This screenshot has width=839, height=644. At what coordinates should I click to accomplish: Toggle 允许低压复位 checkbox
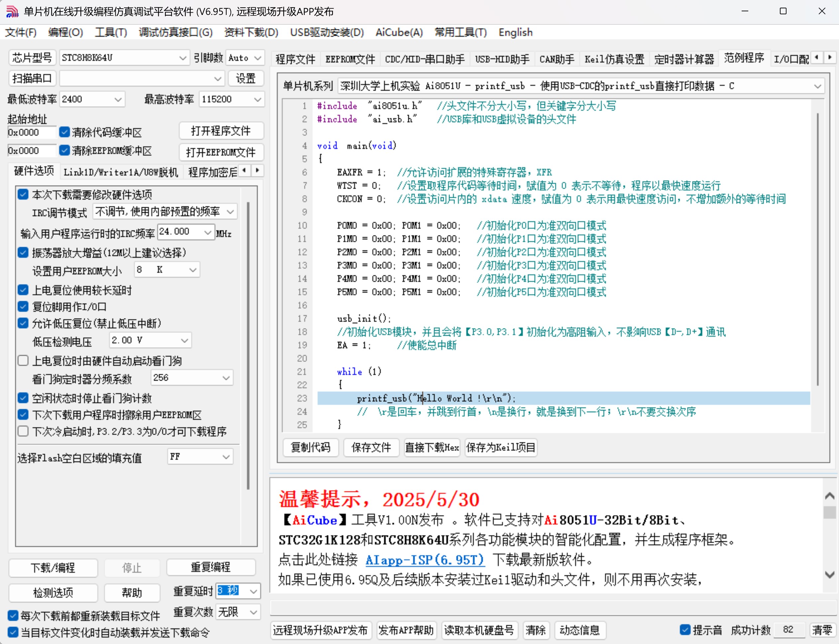(x=23, y=323)
